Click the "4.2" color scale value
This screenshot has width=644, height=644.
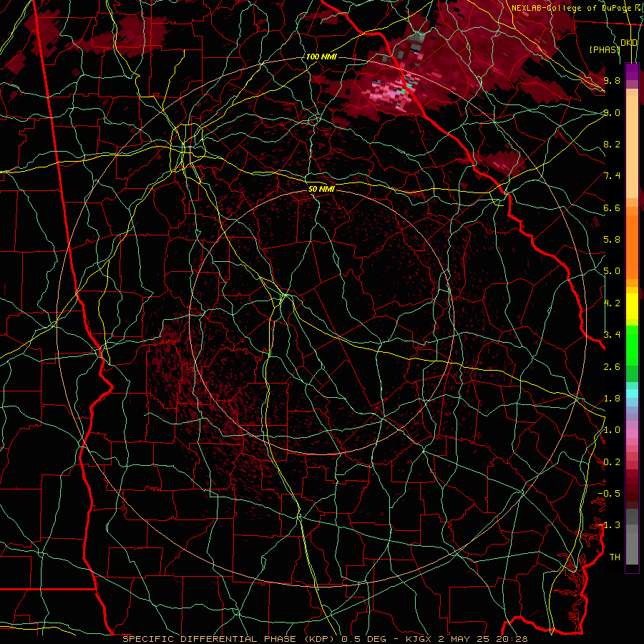(x=612, y=303)
